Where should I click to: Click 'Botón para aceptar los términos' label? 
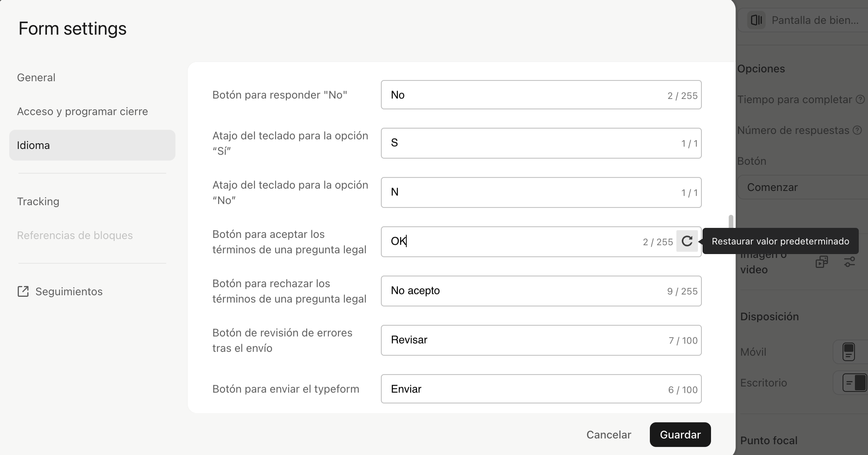coord(289,242)
